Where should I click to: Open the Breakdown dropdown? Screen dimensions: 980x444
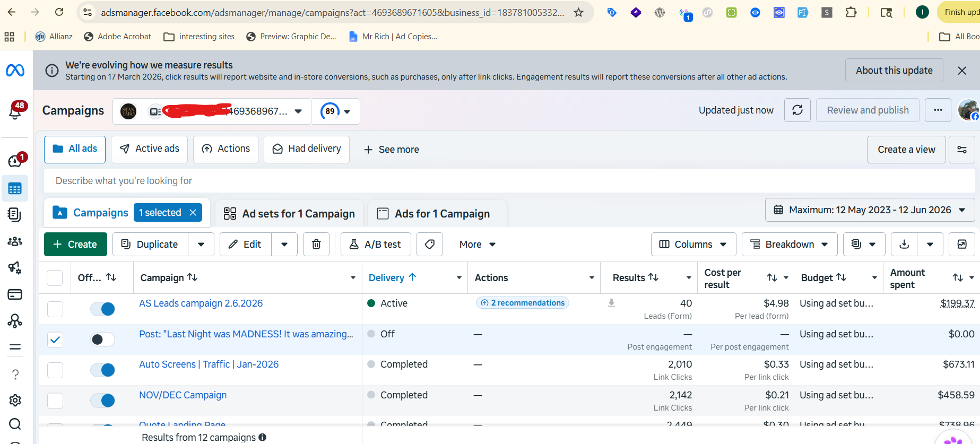click(790, 245)
